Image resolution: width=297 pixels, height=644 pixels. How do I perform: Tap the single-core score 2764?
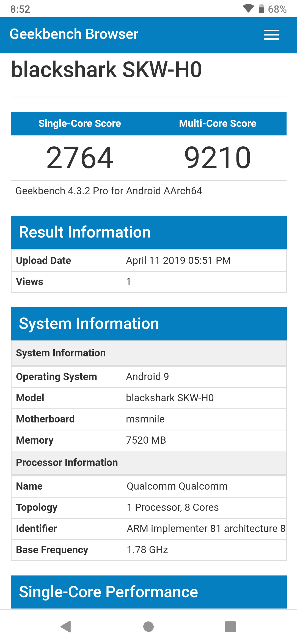(80, 158)
